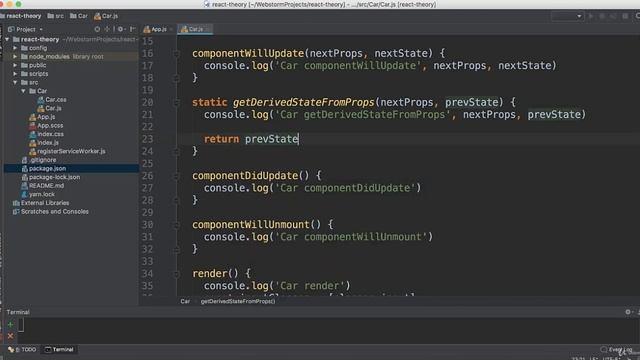Screen dimensions: 640x360
Task: Click the Car class breadcrumb below the editor
Action: 185,301
